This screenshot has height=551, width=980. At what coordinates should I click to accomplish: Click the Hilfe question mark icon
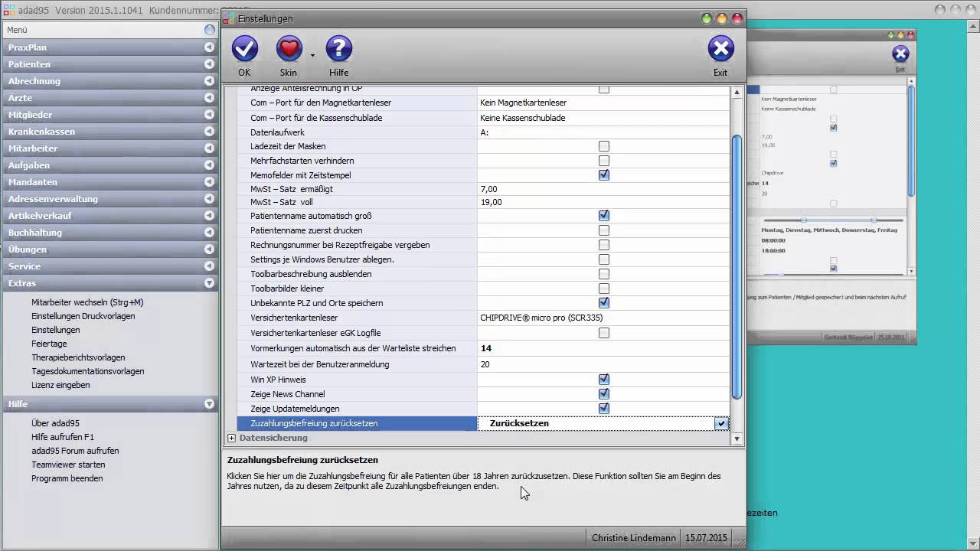click(338, 50)
